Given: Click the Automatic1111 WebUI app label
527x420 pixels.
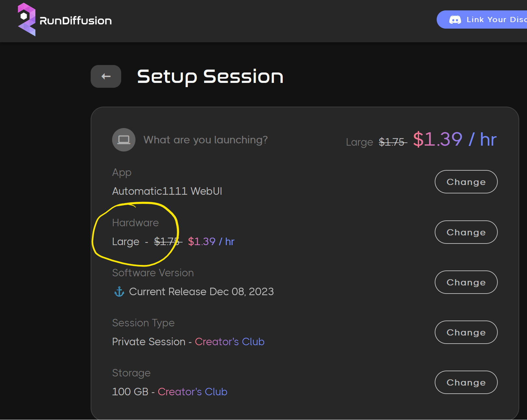Looking at the screenshot, I should [x=167, y=191].
